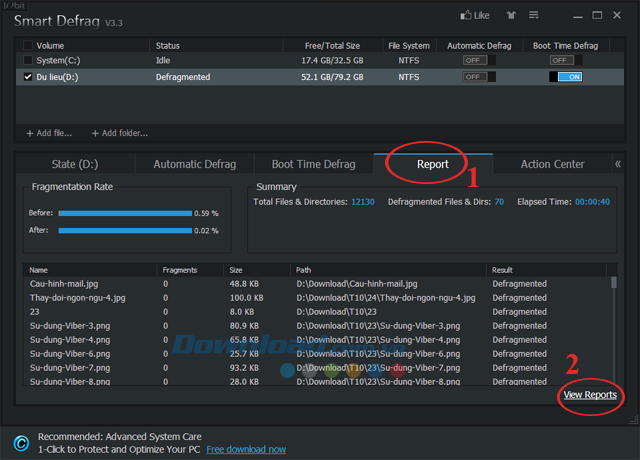The image size is (640, 460).
Task: Switch to the Automatic Defrag tab
Action: pyautogui.click(x=193, y=164)
